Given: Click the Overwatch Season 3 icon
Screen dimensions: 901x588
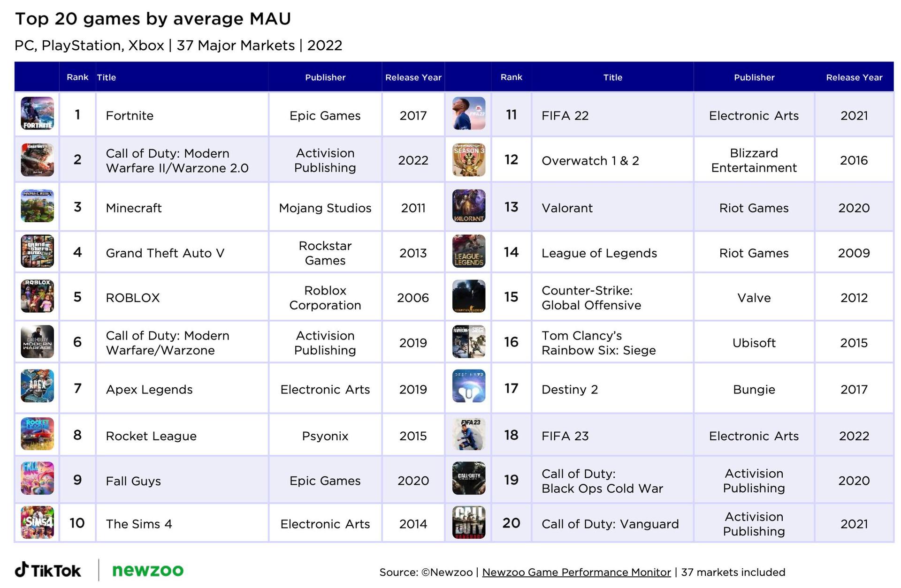Looking at the screenshot, I should click(x=468, y=160).
